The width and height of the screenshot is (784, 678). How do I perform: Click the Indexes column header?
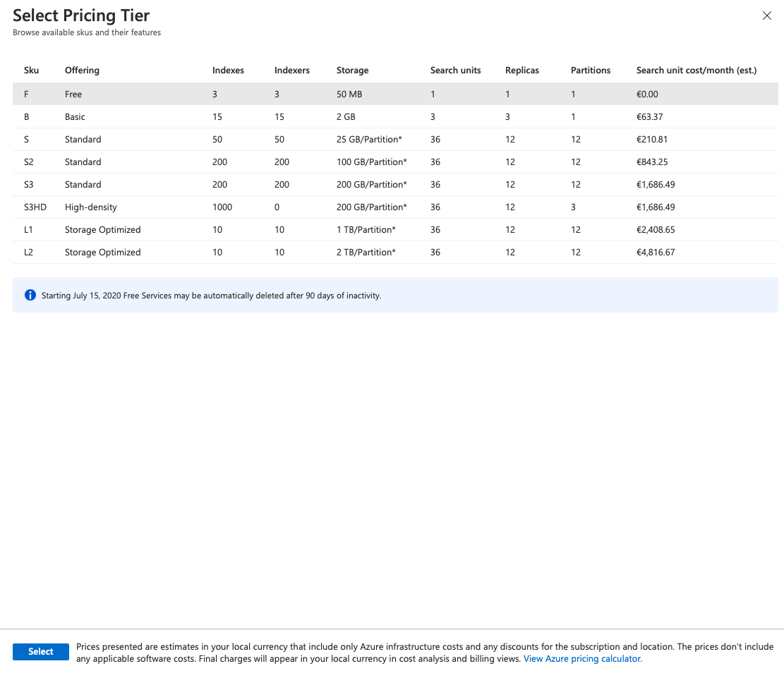228,71
